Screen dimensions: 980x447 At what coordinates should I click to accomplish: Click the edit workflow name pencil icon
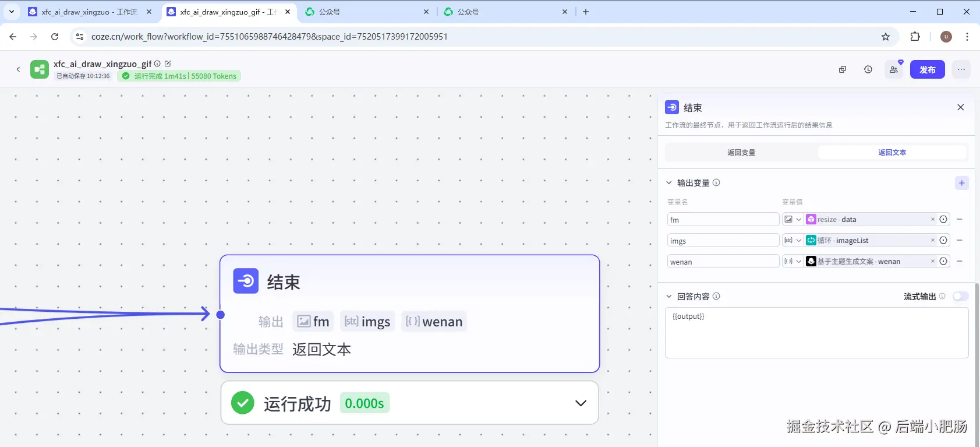[168, 64]
